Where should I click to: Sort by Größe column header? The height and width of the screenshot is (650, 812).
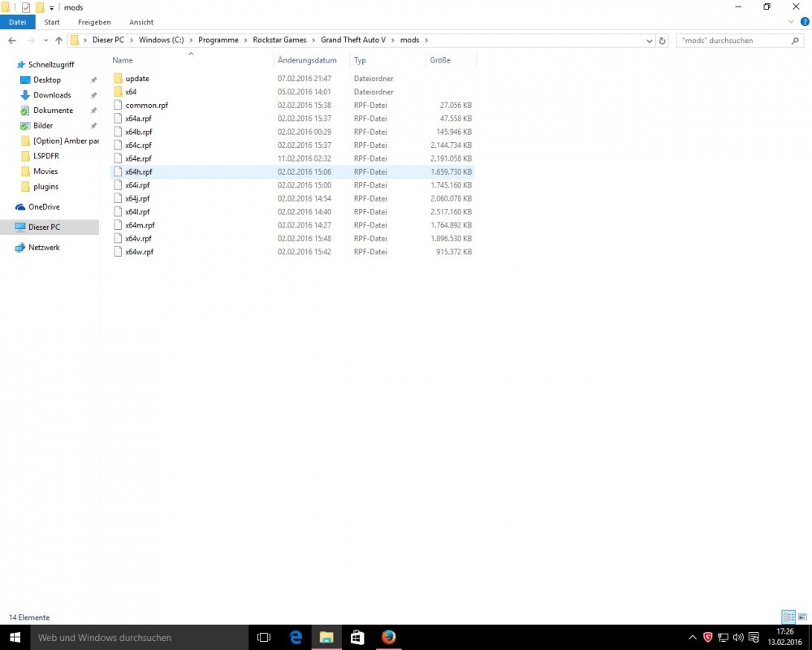tap(440, 60)
